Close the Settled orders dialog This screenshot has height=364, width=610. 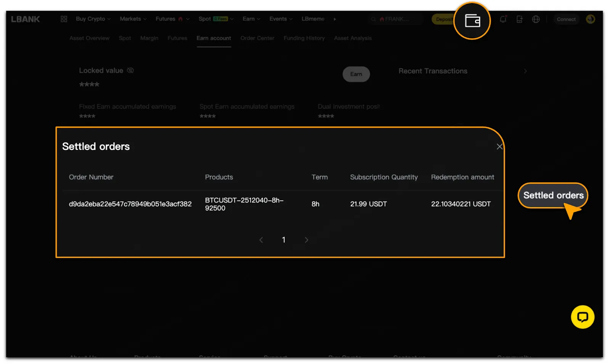pos(499,147)
